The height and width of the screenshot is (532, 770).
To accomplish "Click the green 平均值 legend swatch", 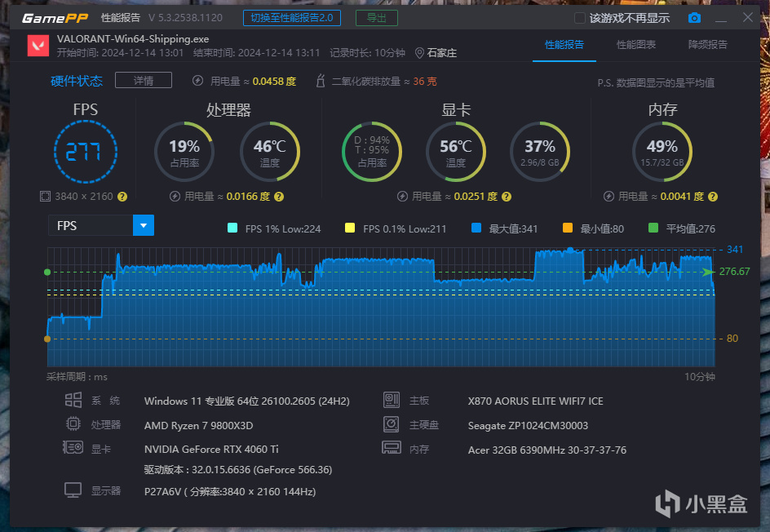I will point(653,228).
